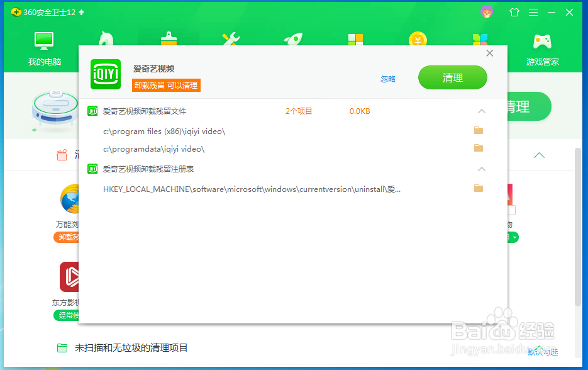Collapse the 爱奇艺视频卸载残留注册表 section
Screen dimensions: 588x370
(482, 169)
